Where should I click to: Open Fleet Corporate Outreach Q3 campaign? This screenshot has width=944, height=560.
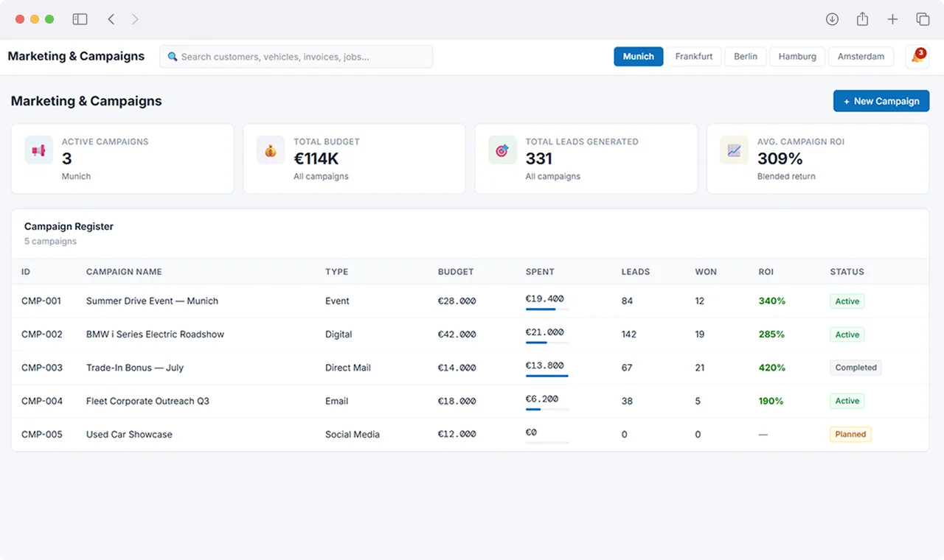click(147, 401)
